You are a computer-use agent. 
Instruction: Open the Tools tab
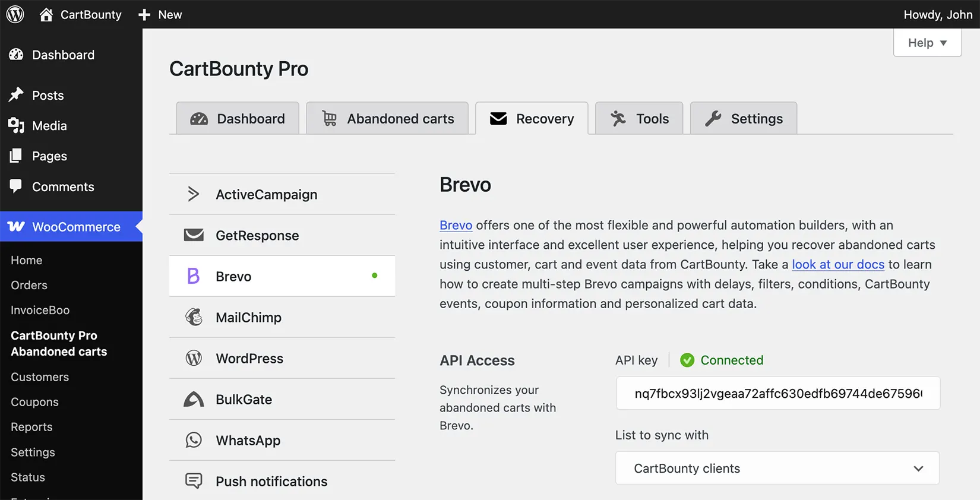point(639,118)
